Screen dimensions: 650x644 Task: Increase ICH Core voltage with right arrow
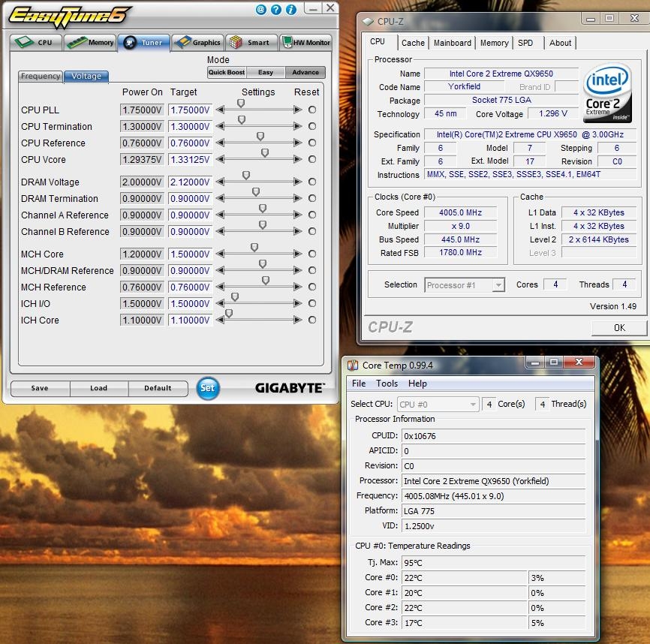tap(298, 320)
